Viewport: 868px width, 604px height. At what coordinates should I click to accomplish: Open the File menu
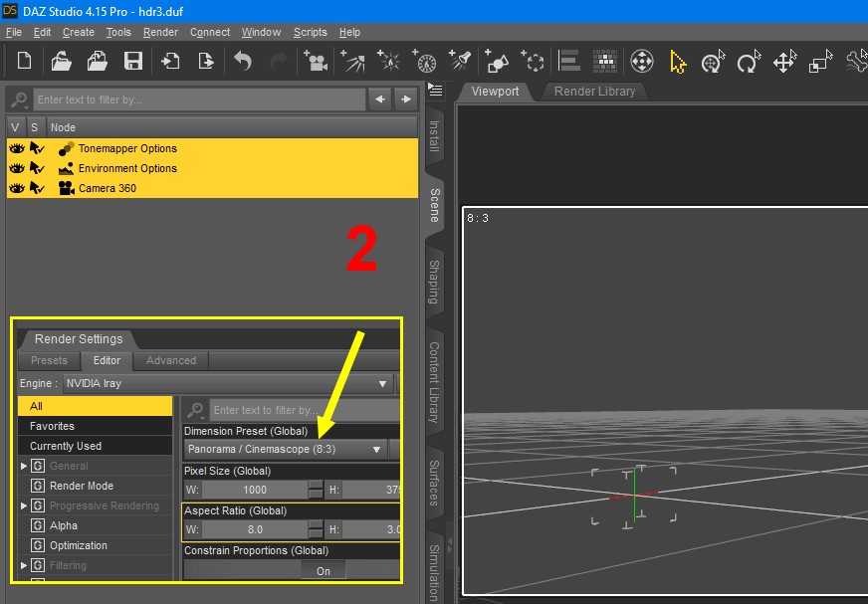click(x=14, y=32)
